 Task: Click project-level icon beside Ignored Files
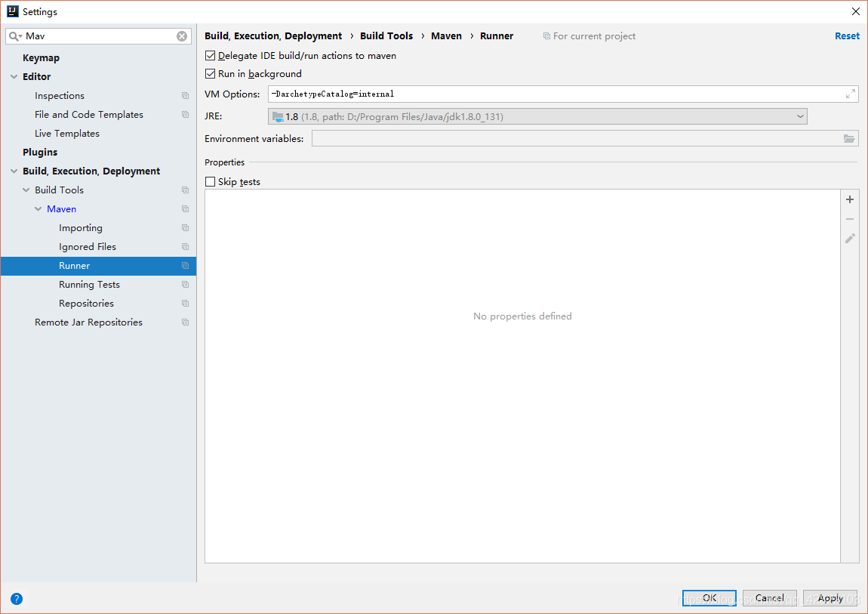[186, 246]
